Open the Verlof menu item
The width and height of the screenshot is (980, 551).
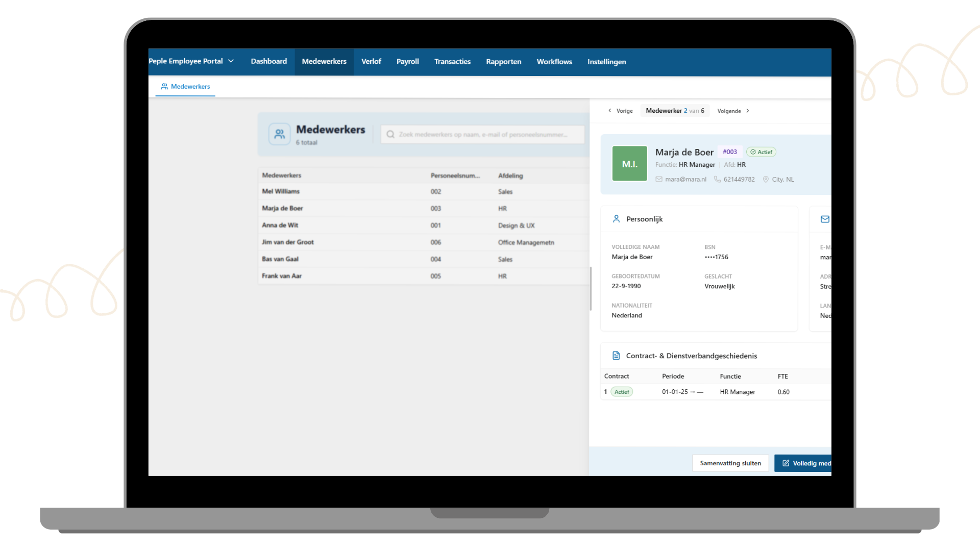371,62
